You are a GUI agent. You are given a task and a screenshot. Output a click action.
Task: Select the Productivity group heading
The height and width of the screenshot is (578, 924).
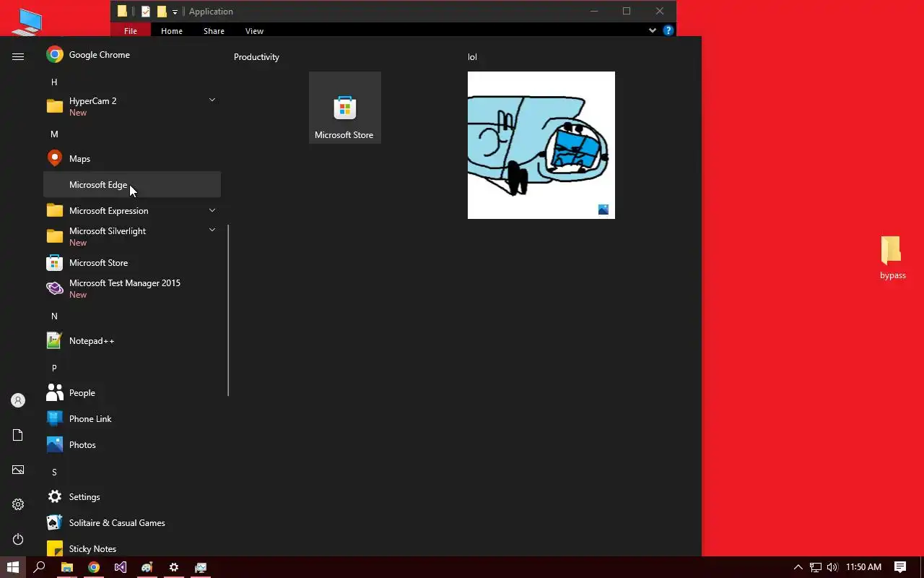(x=256, y=57)
